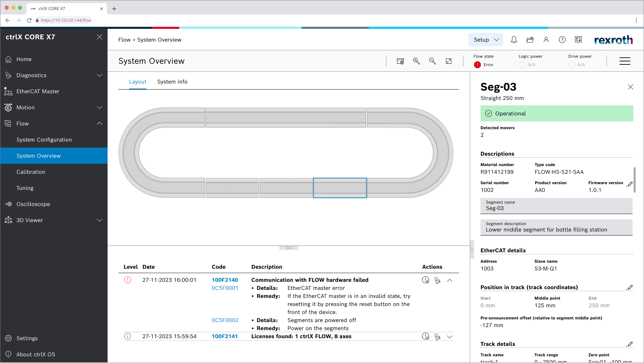
Task: Open the help question mark icon
Action: pyautogui.click(x=562, y=40)
